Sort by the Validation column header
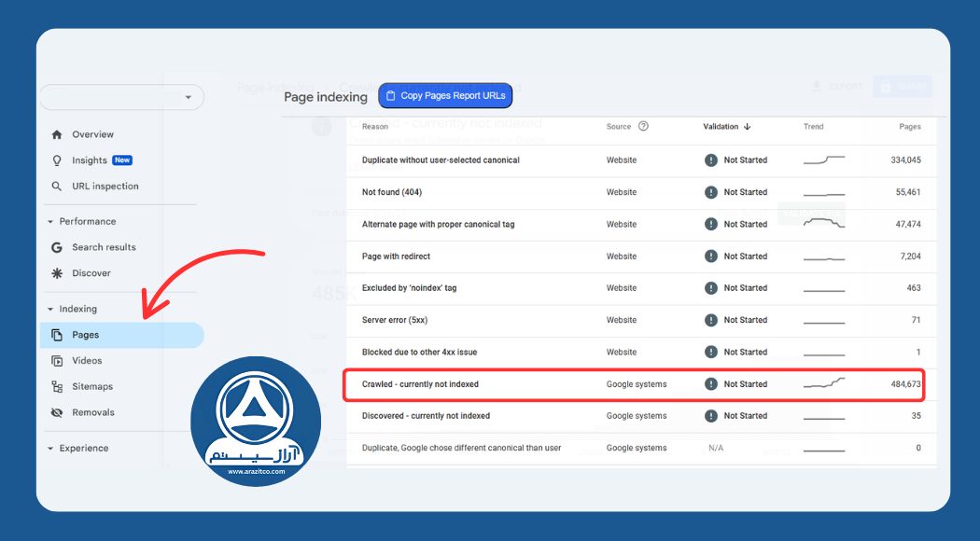 [726, 127]
